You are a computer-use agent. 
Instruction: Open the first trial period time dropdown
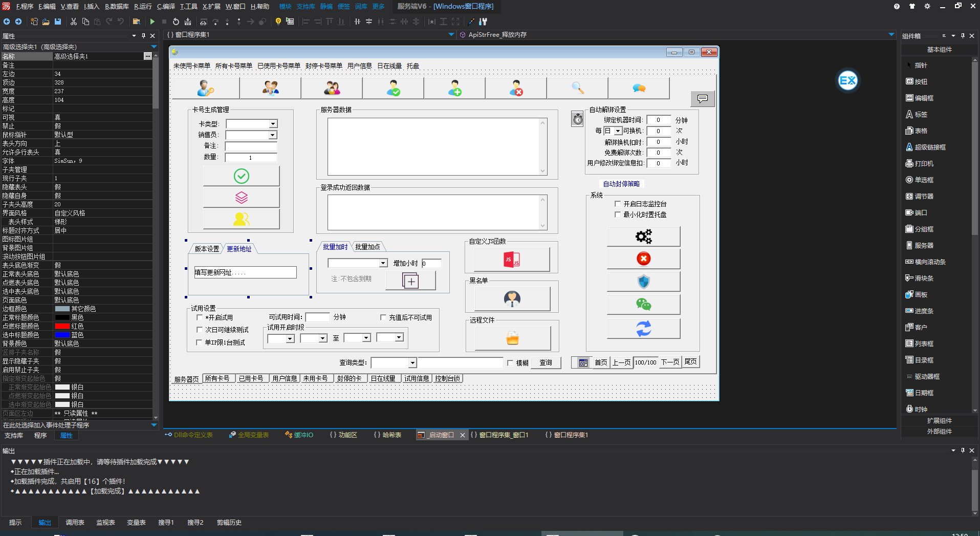click(290, 338)
